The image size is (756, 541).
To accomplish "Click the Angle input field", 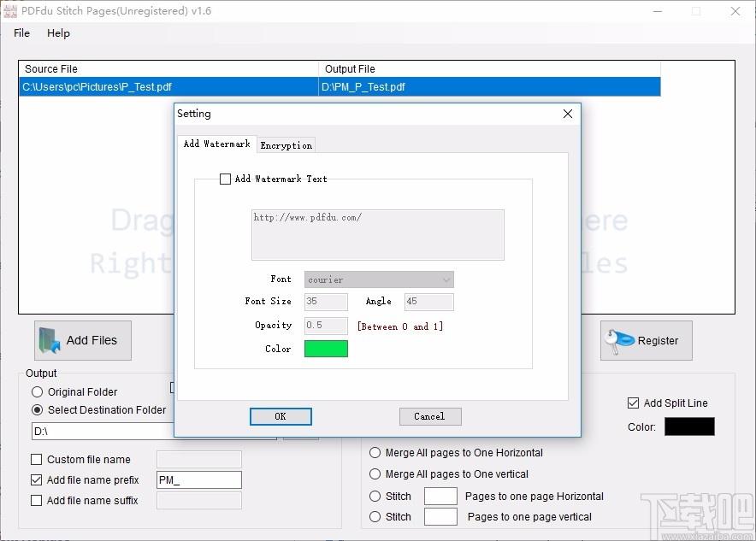I will (428, 302).
